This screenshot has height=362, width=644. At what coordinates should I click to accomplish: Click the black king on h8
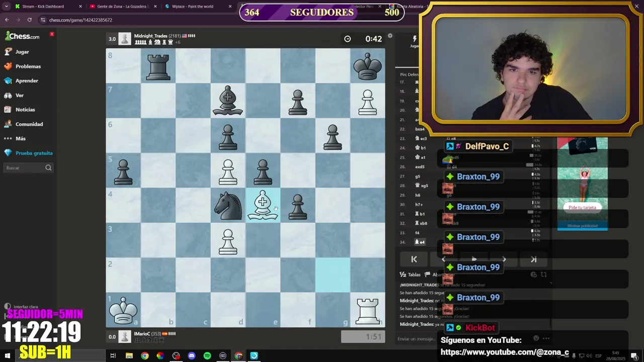pos(368,66)
